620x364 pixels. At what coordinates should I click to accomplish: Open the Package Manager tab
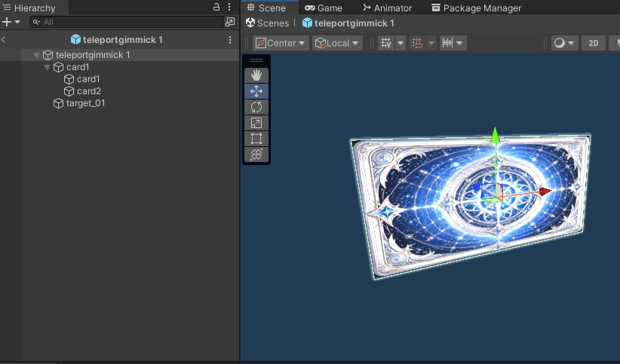[x=476, y=8]
